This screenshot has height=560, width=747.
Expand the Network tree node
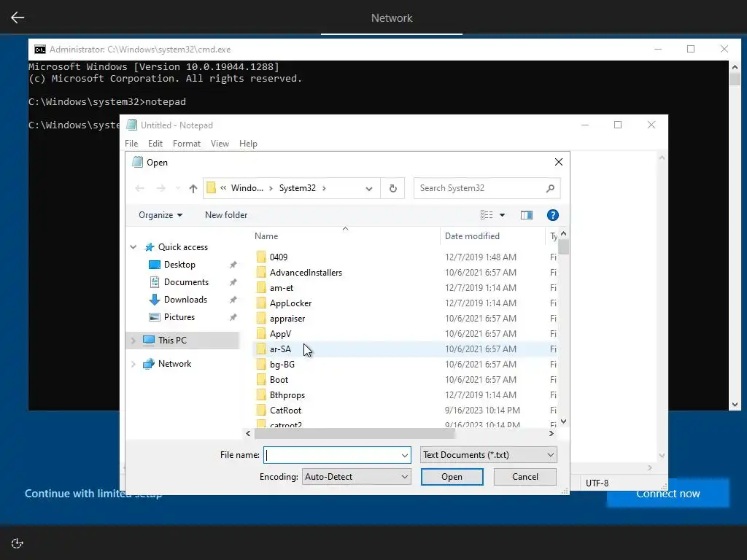tap(133, 364)
